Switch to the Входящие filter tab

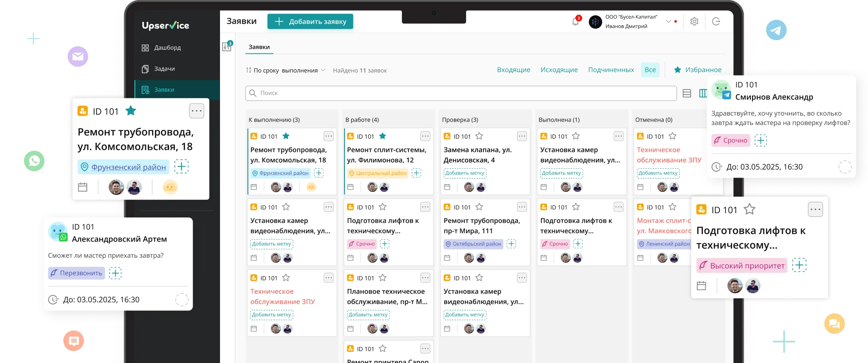(x=514, y=70)
